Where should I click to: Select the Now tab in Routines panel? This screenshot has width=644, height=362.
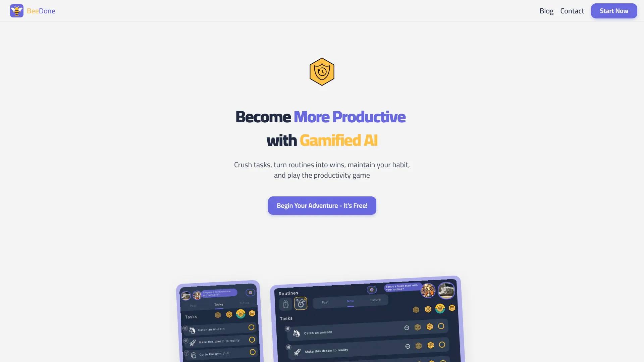(350, 301)
